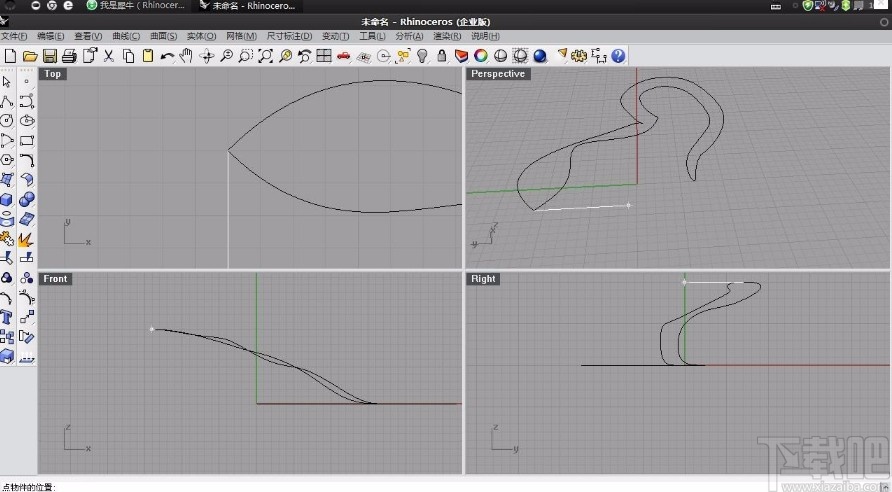
Task: Open the color wheel icon
Action: [481, 56]
